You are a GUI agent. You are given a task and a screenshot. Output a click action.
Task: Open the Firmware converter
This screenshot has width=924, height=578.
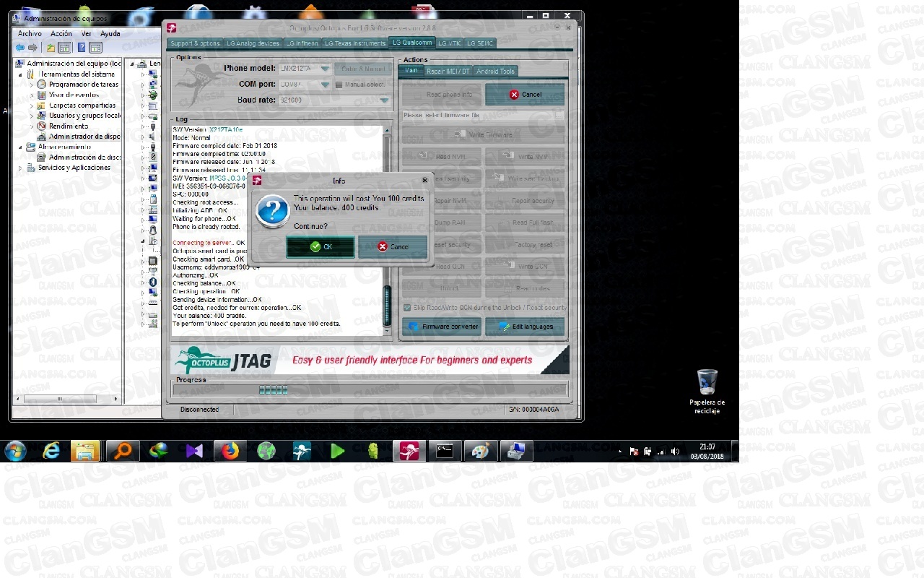pyautogui.click(x=441, y=327)
